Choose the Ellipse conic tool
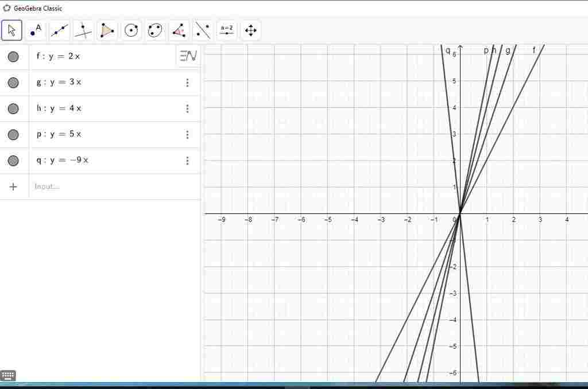Image resolution: width=588 pixels, height=389 pixels. point(155,30)
